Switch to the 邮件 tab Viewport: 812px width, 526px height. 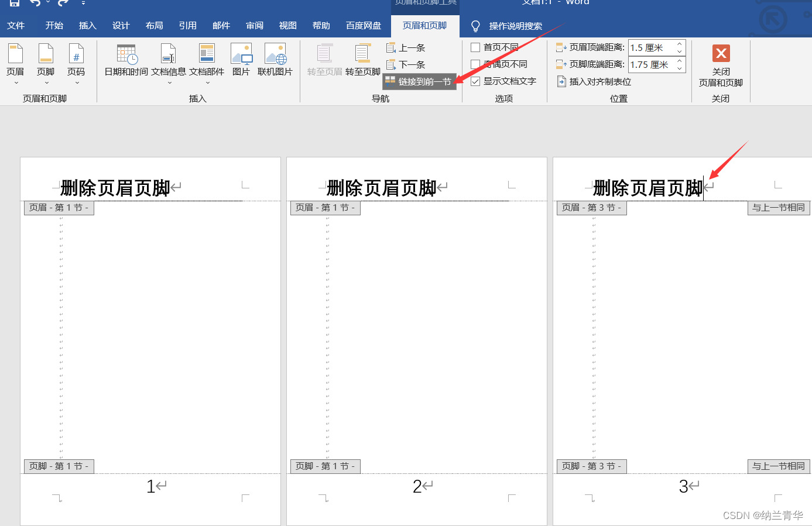coord(221,26)
